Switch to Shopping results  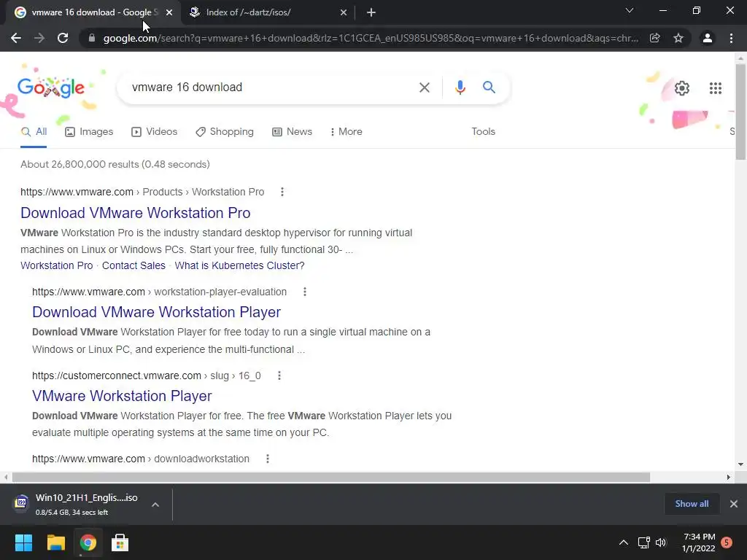tap(225, 132)
